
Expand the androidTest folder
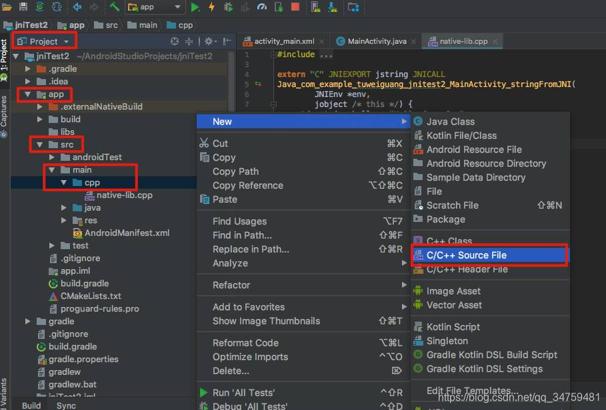(x=52, y=158)
